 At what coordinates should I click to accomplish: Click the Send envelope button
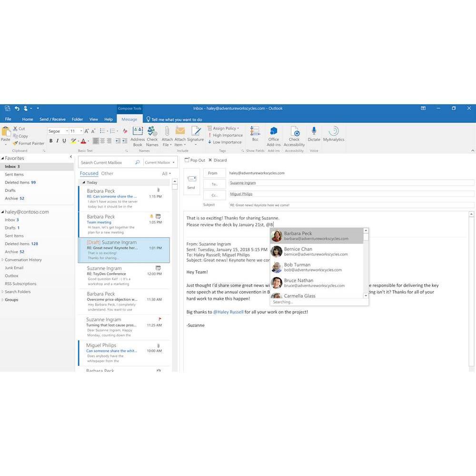tap(191, 181)
